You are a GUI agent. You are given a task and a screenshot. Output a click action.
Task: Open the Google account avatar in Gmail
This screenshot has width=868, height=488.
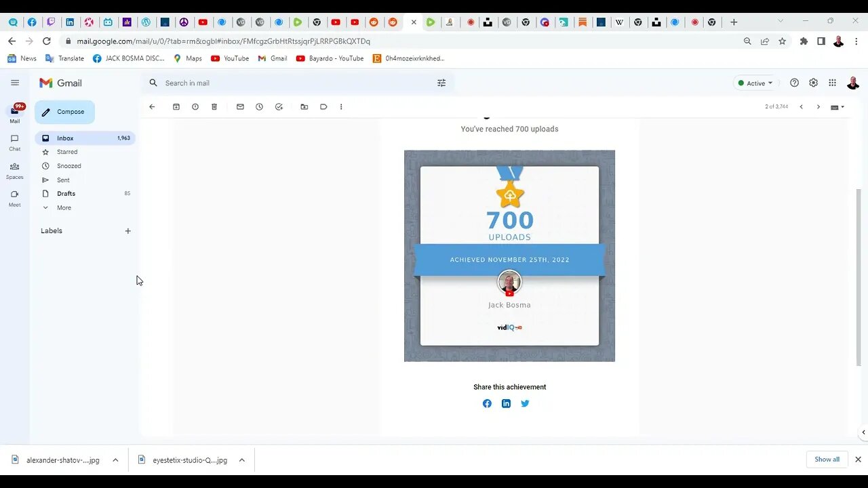(853, 83)
